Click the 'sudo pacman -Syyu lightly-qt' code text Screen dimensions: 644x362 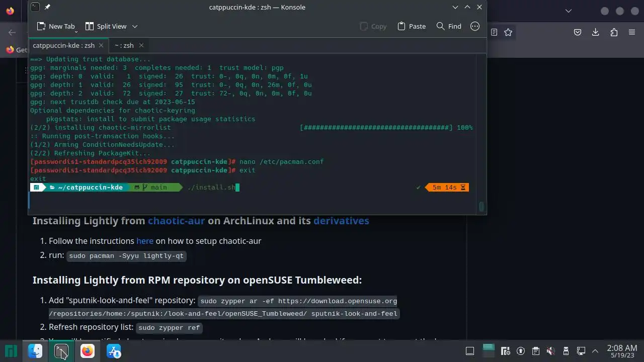click(126, 256)
